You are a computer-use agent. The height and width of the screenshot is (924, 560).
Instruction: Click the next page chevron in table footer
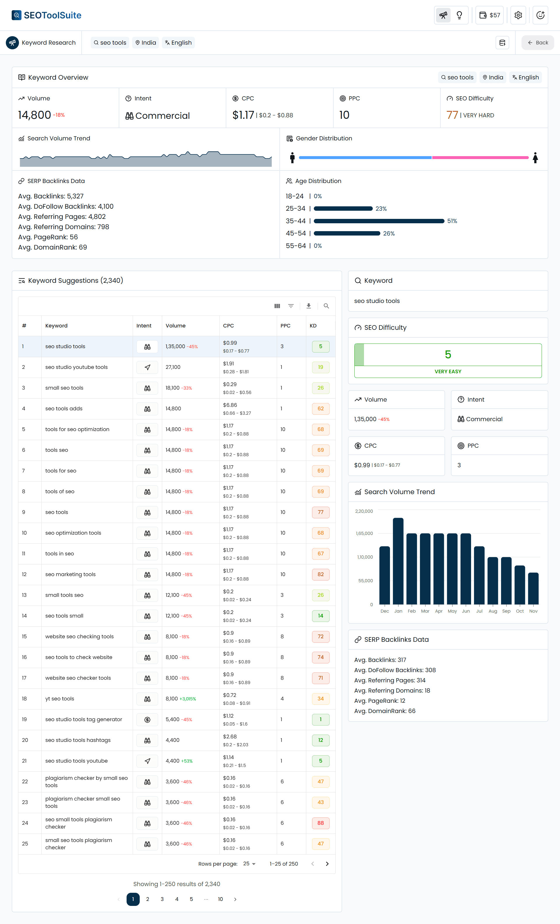[x=327, y=864]
